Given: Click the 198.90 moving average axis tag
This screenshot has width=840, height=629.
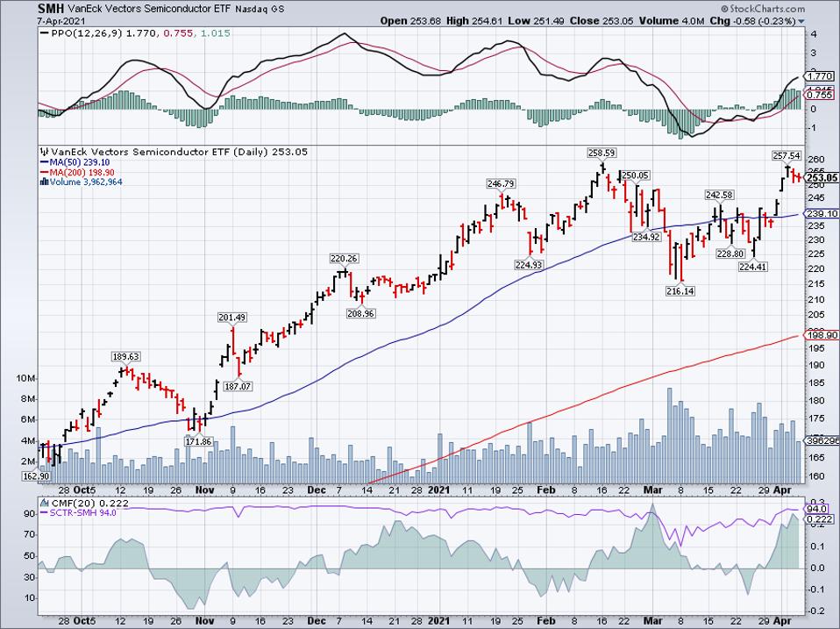Looking at the screenshot, I should (822, 335).
